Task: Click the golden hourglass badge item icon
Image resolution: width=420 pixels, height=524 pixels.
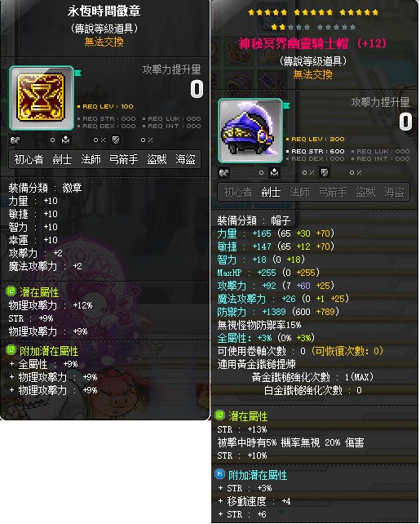Action: pos(42,98)
